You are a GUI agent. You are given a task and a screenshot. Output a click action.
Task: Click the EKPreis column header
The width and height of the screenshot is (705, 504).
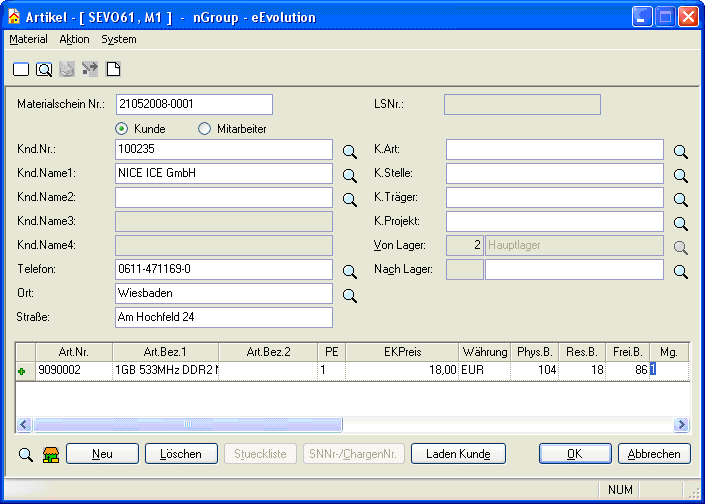(401, 352)
